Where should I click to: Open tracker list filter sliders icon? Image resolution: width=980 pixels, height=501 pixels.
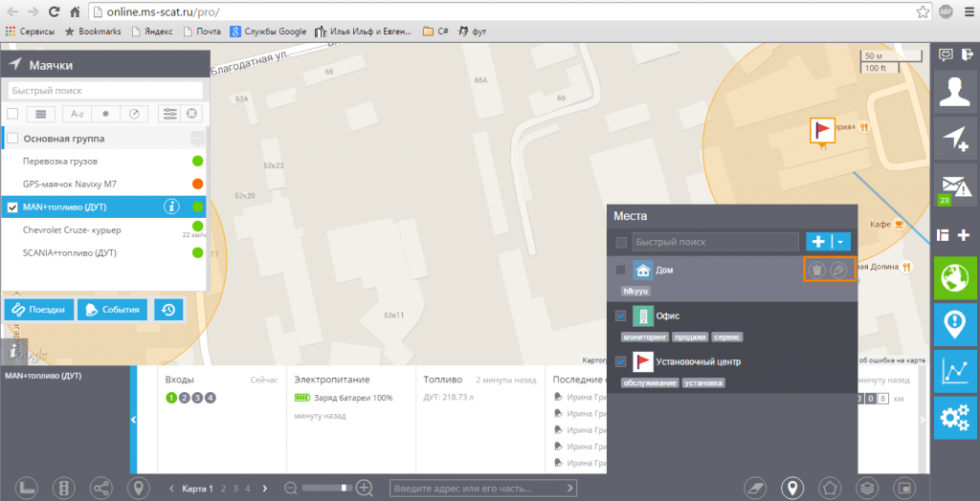click(x=170, y=114)
